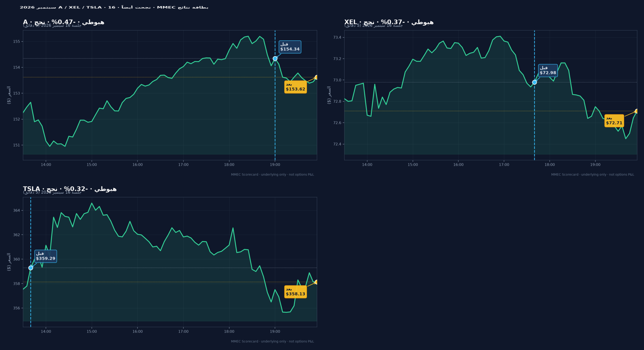Image resolution: width=644 pixels, height=350 pixels.
Task: Select the 16:00 time tick under XEL chart
Action: click(458, 165)
